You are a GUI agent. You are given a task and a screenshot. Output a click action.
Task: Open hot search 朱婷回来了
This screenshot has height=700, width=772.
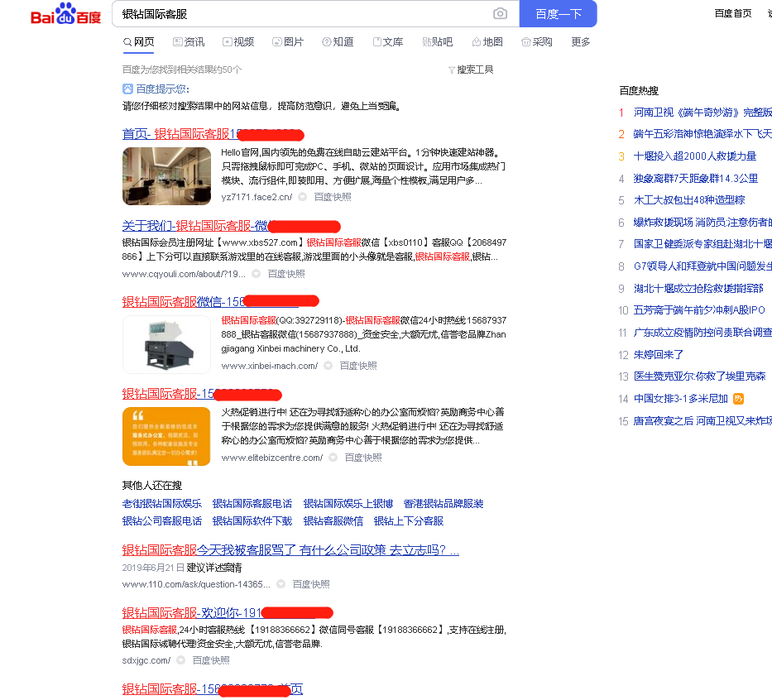pyautogui.click(x=659, y=355)
